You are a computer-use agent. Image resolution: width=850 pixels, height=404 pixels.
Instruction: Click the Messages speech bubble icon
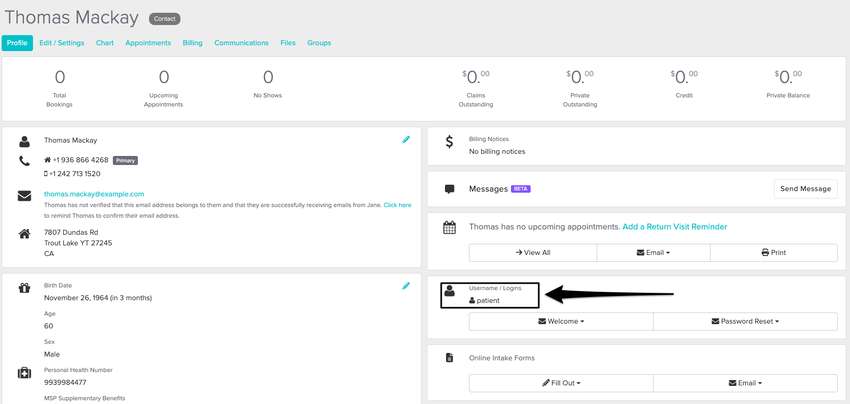tap(449, 189)
